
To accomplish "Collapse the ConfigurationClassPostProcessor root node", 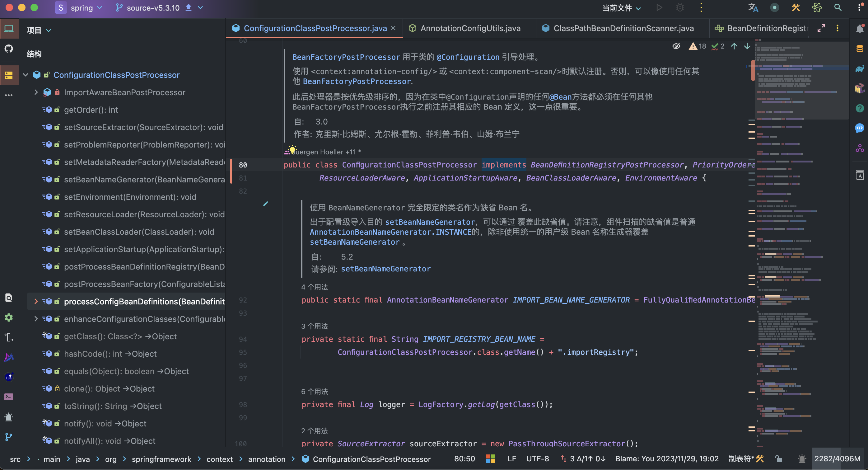I will pyautogui.click(x=26, y=75).
